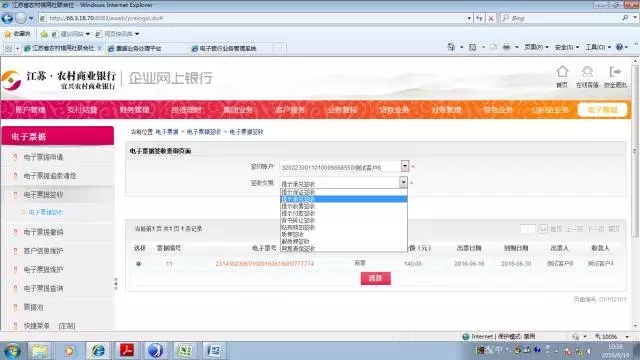Open the 支付结算 nav tab
The image size is (640, 360).
[82, 110]
